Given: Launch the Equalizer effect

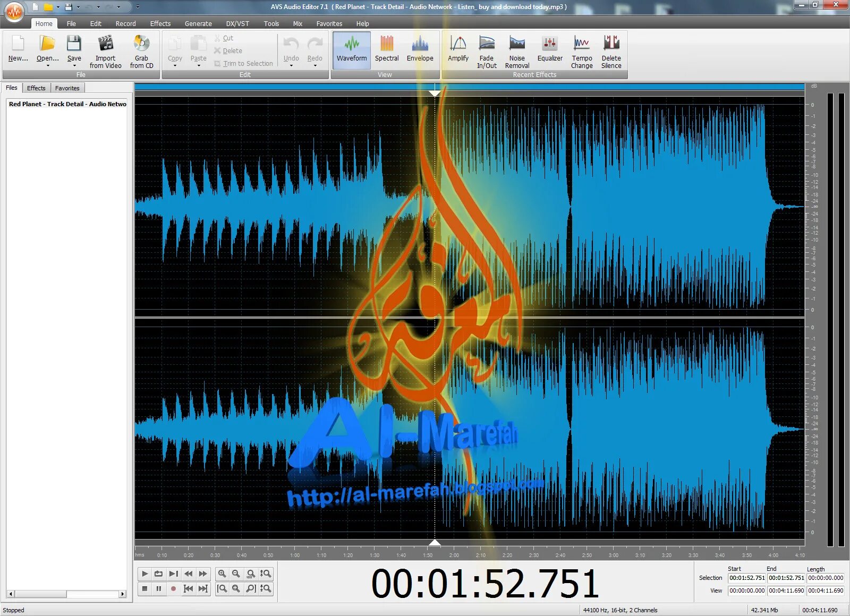Looking at the screenshot, I should point(549,50).
